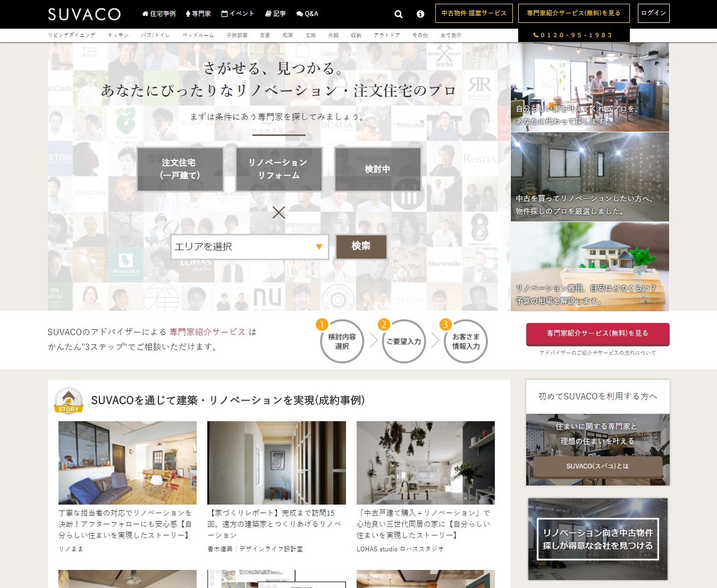Image resolution: width=717 pixels, height=588 pixels.
Task: Open the info circle icon in header
Action: (x=420, y=14)
